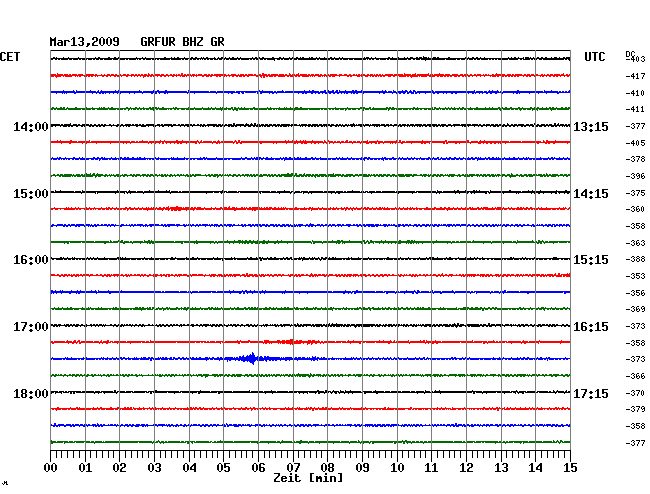Screen dimensions: 650x494
Task: Click the date label Mar13,2009
Action: pos(85,42)
